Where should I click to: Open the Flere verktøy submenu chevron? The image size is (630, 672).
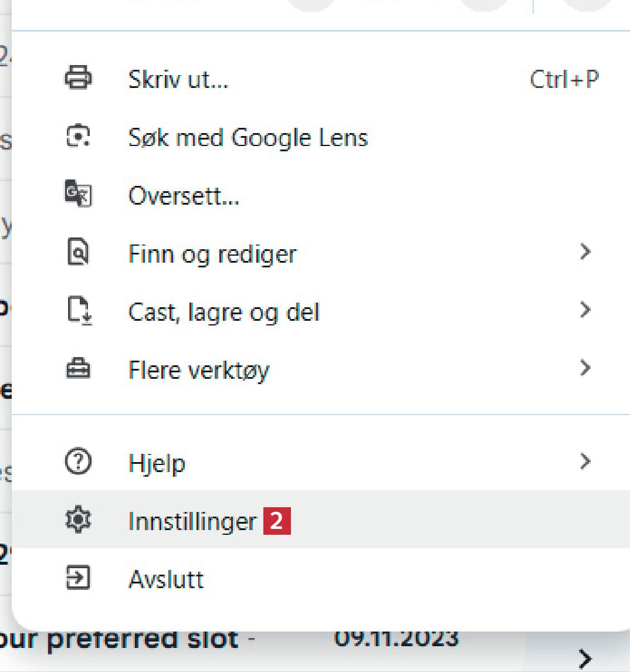(x=584, y=368)
